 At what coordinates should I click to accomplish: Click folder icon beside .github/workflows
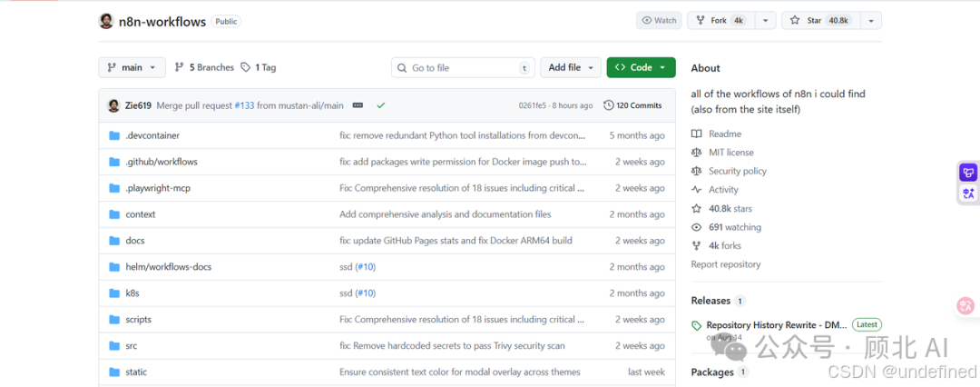(114, 162)
